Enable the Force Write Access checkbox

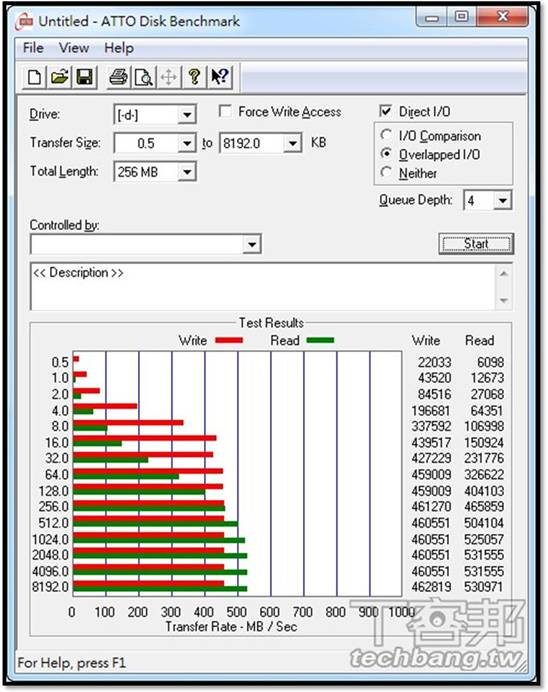click(x=225, y=111)
